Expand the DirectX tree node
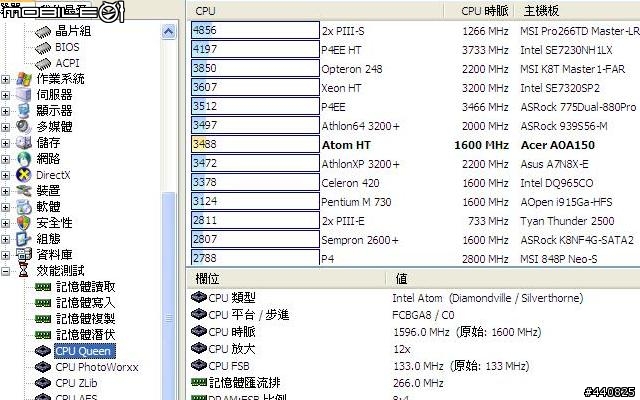The image size is (640, 400). 5,175
